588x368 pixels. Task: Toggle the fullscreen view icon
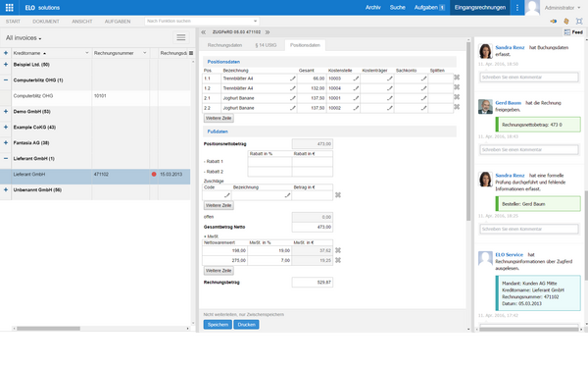click(x=579, y=22)
